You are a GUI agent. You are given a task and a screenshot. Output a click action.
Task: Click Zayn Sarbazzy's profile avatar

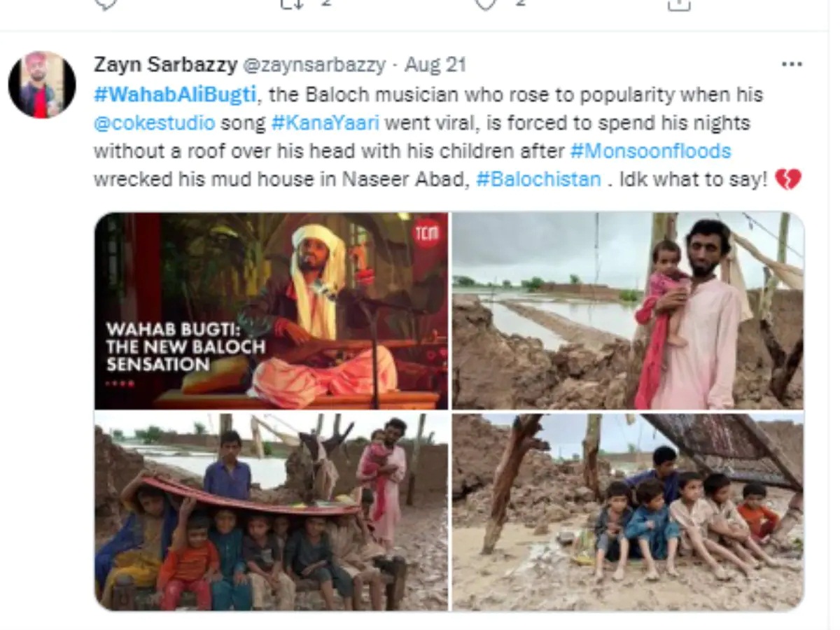coord(42,85)
